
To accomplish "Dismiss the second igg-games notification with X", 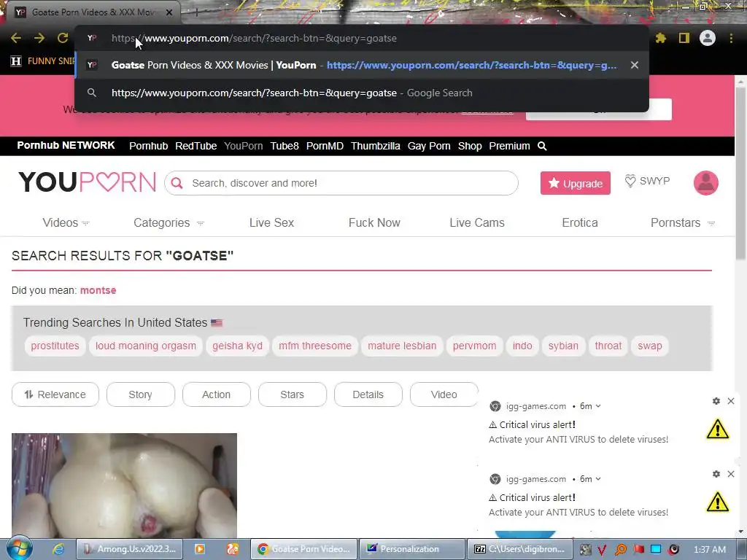I will click(x=731, y=474).
